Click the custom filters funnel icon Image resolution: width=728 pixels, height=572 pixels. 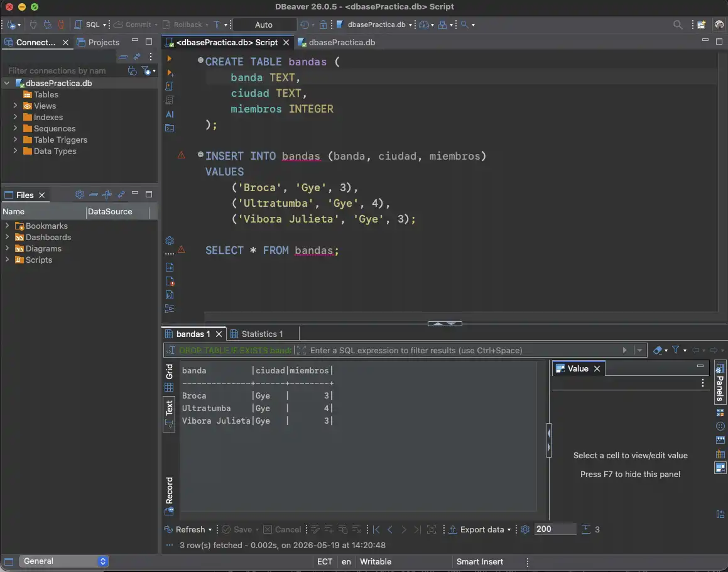[x=675, y=350]
